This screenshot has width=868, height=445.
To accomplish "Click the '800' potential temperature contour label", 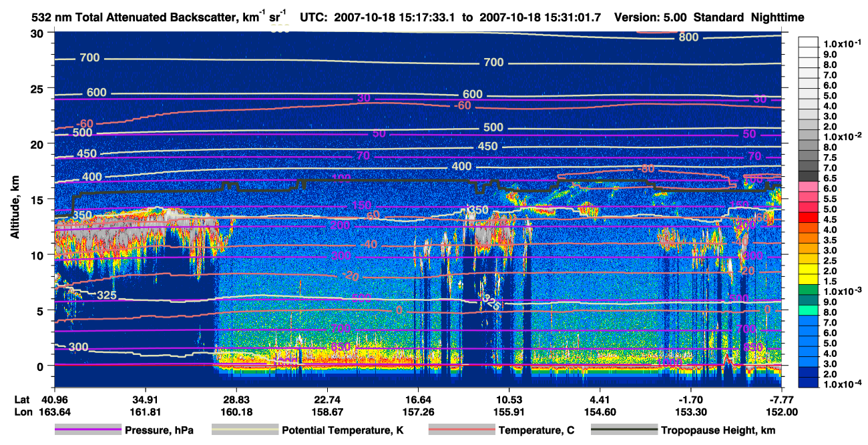I will coord(688,37).
